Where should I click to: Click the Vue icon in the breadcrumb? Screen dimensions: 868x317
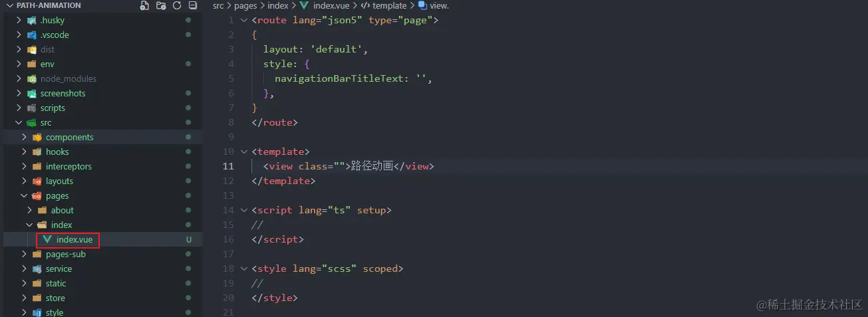pos(304,5)
